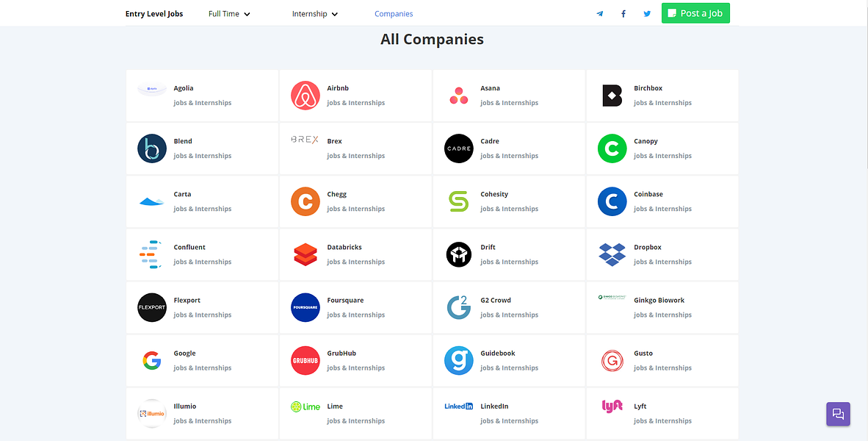This screenshot has height=441, width=868.
Task: Click the Google G logo
Action: point(152,361)
